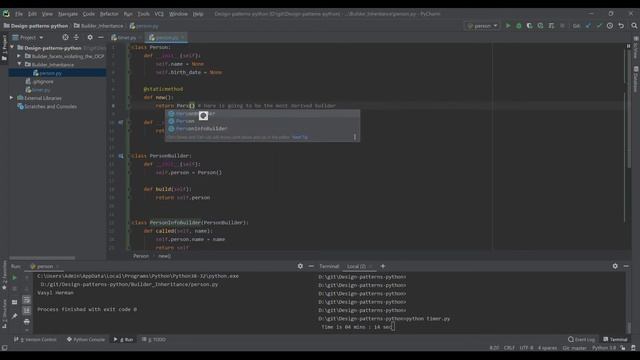Open the Project view selector dropdown
Image resolution: width=640 pixels, height=360 pixels.
[x=27, y=38]
